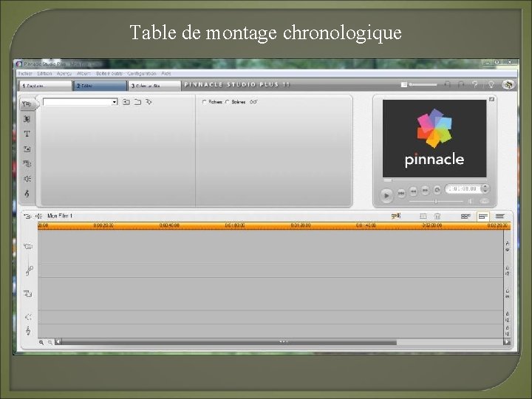Screen dimensions: 532x399
Task: Toggle loop playback in the player
Action: click(437, 190)
